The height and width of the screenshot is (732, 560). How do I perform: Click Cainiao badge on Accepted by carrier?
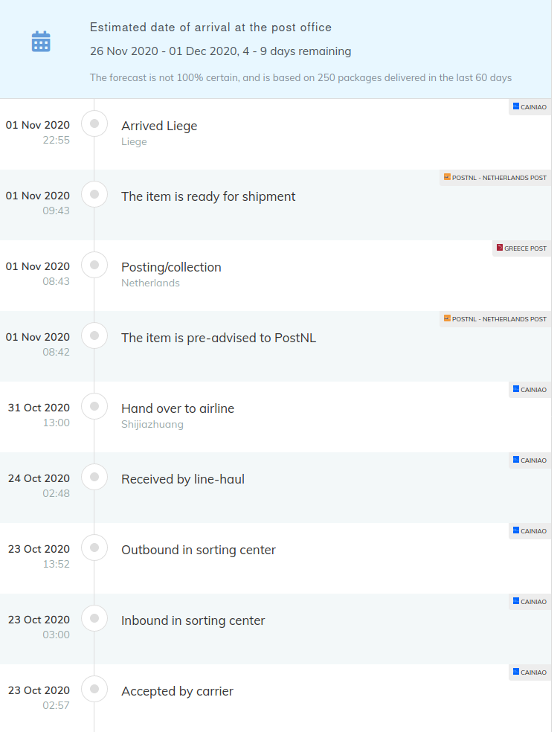[x=530, y=672]
